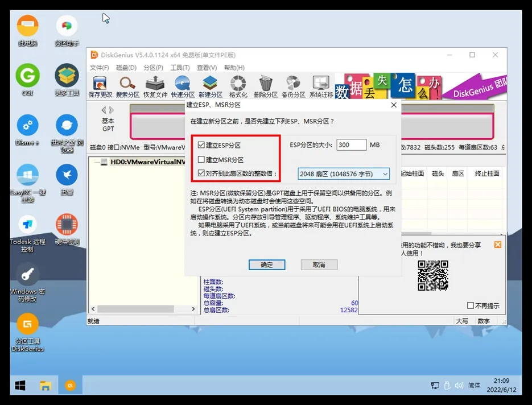Image resolution: width=532 pixels, height=405 pixels.
Task: Click the 保存更改 (Save Changes) toolbar icon
Action: (x=100, y=86)
